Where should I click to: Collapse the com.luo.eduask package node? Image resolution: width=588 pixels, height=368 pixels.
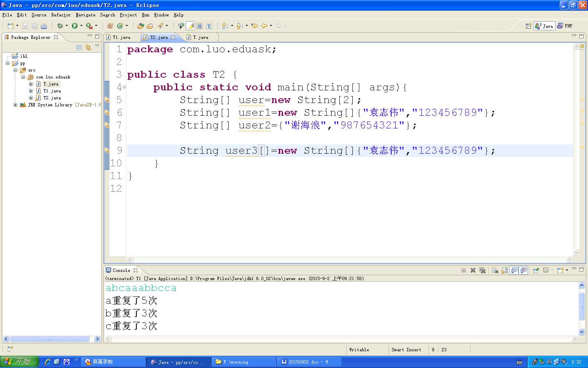click(x=23, y=77)
